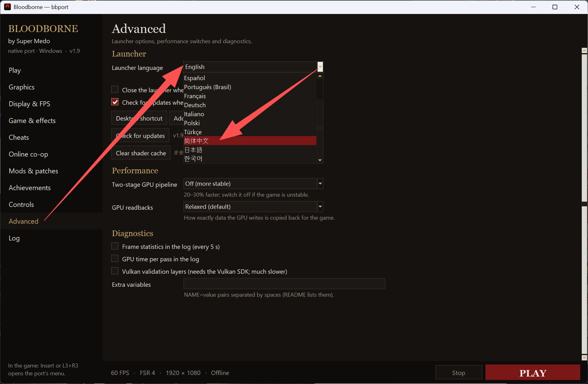Toggle Close the launcher checkbox
Viewport: 588px width, 384px height.
coord(115,89)
